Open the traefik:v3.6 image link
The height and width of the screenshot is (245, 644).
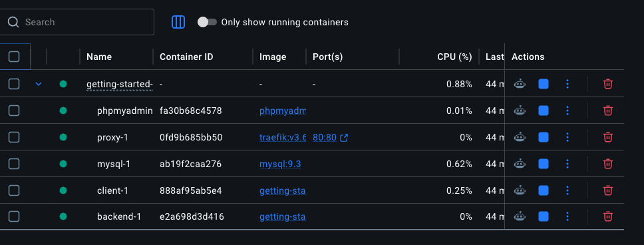point(283,137)
